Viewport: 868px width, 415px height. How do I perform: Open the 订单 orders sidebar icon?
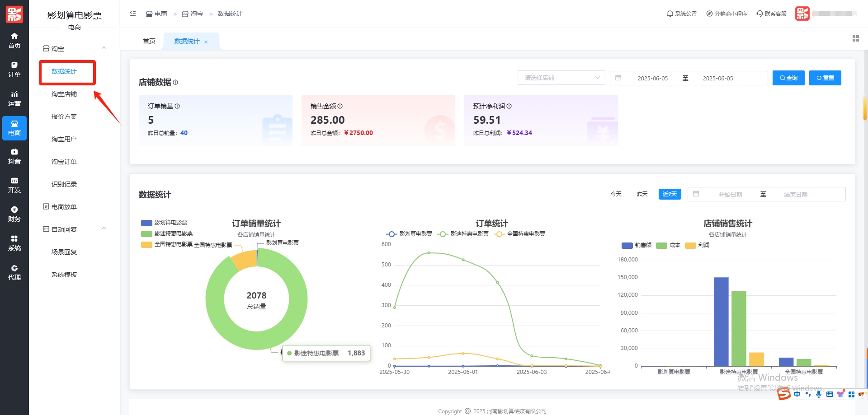[14, 70]
